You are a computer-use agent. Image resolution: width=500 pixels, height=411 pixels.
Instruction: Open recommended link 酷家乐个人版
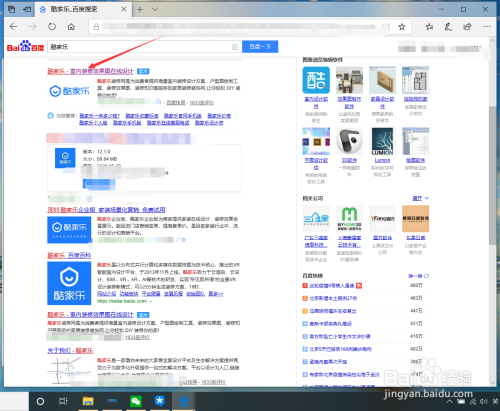pyautogui.click(x=93, y=123)
